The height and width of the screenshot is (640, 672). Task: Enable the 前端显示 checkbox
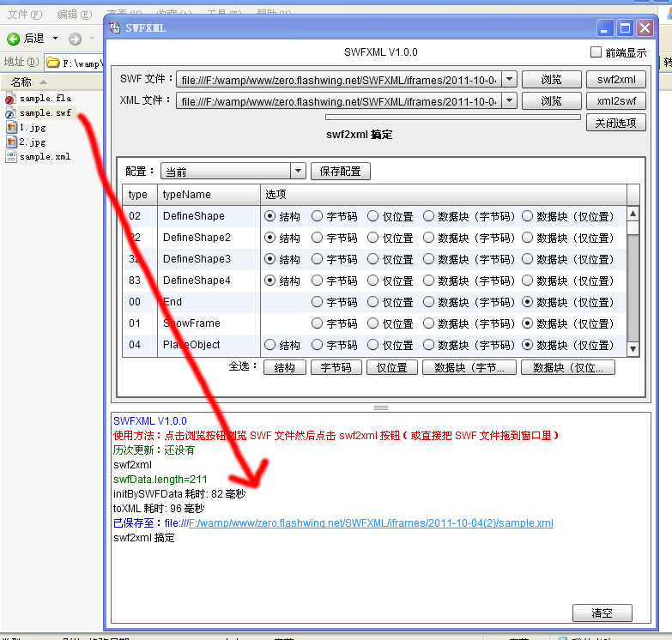(x=596, y=52)
